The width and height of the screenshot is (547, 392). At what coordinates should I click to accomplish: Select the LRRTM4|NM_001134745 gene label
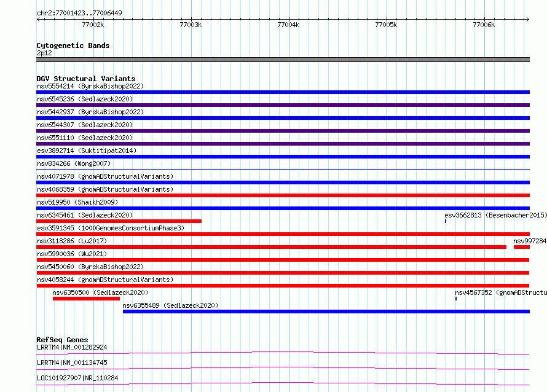point(72,363)
